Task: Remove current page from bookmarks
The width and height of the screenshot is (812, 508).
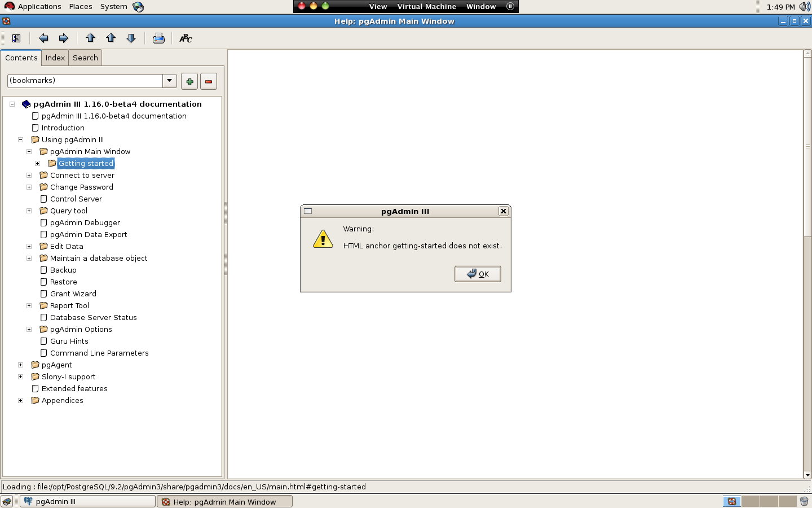Action: [209, 81]
